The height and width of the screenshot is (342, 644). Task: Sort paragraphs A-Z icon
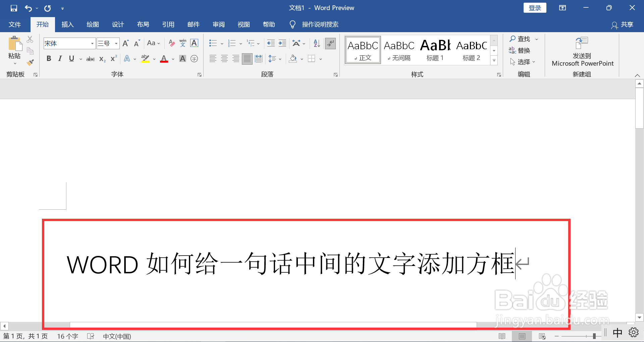click(317, 43)
